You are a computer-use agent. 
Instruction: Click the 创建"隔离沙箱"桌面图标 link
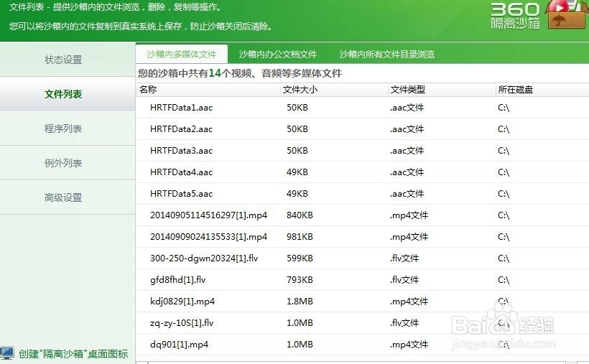click(73, 353)
